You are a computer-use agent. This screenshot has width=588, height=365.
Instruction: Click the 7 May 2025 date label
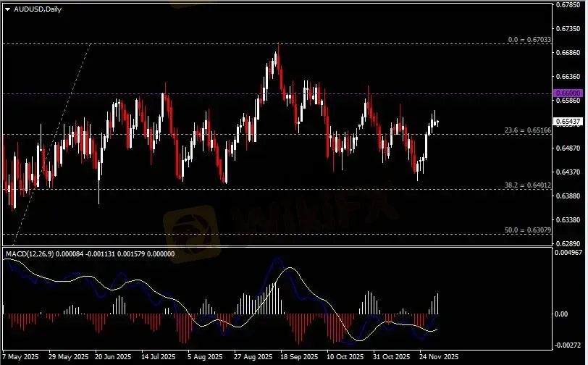click(x=20, y=356)
